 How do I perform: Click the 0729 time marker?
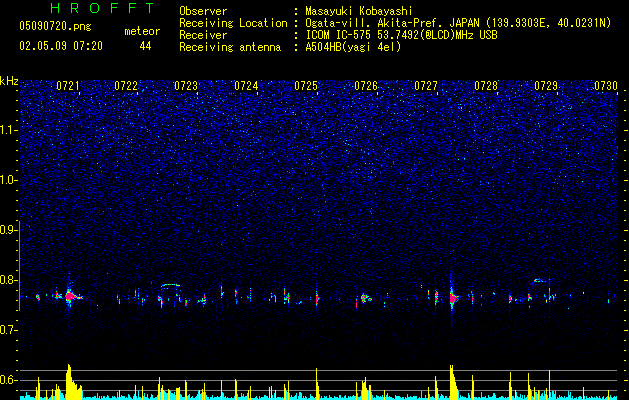pyautogui.click(x=546, y=86)
